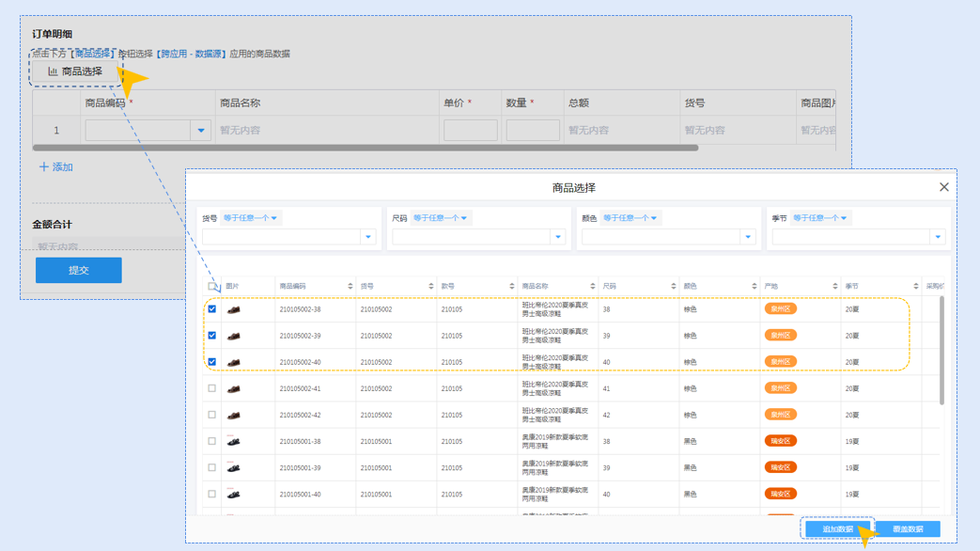Click the 添加 link to add row

pos(56,167)
